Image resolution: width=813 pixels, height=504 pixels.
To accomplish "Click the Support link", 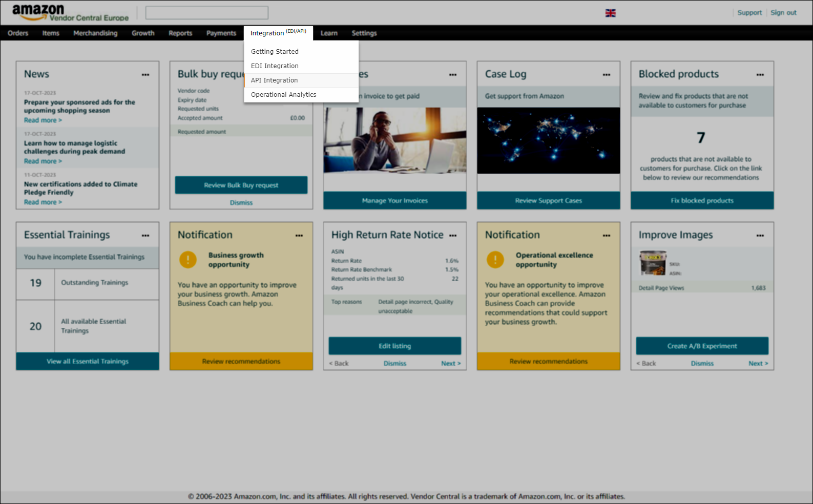I will point(749,13).
